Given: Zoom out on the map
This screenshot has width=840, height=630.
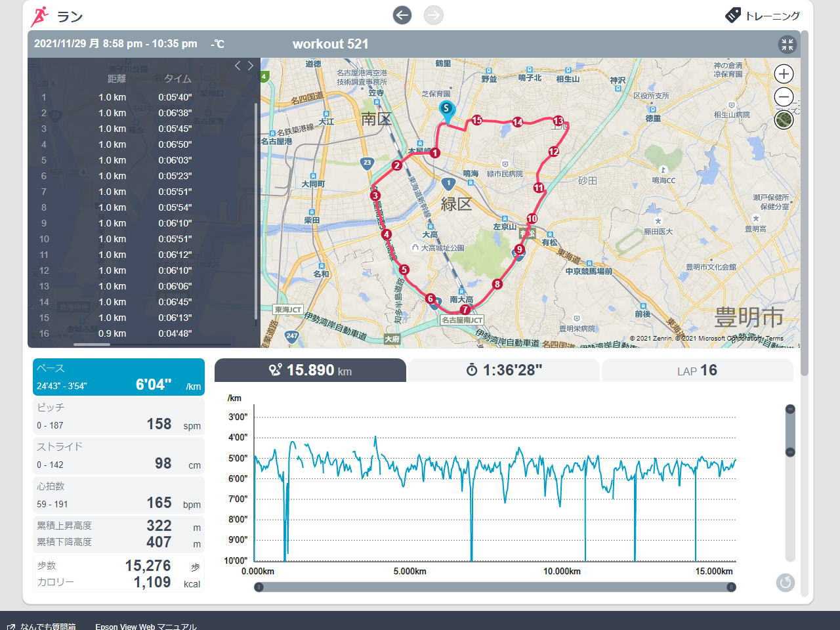Looking at the screenshot, I should (784, 97).
